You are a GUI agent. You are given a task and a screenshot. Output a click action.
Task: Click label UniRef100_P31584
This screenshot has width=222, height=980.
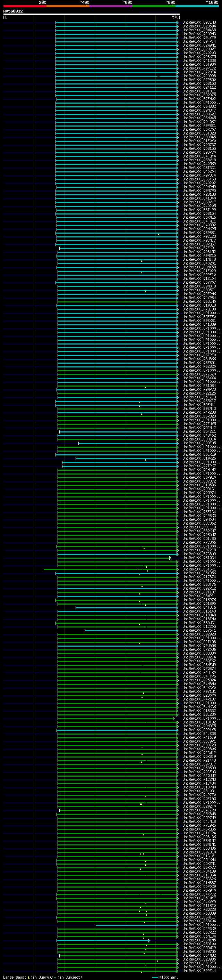click(x=199, y=386)
